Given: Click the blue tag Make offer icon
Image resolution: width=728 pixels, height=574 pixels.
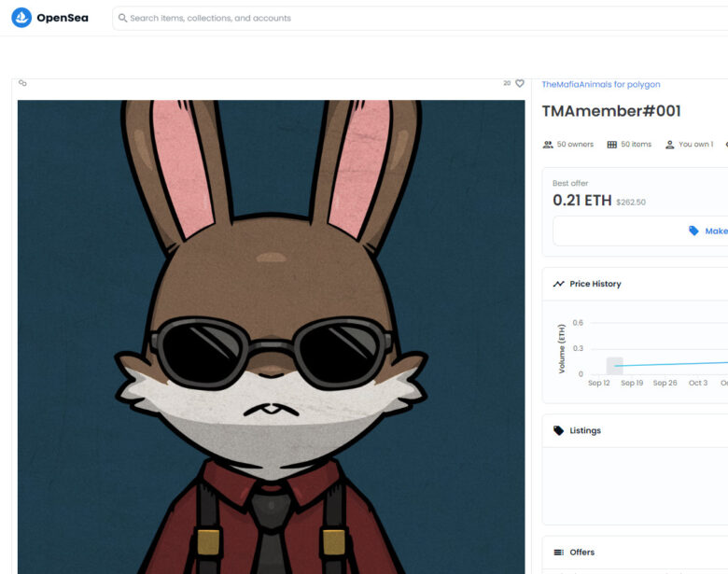Looking at the screenshot, I should (693, 231).
